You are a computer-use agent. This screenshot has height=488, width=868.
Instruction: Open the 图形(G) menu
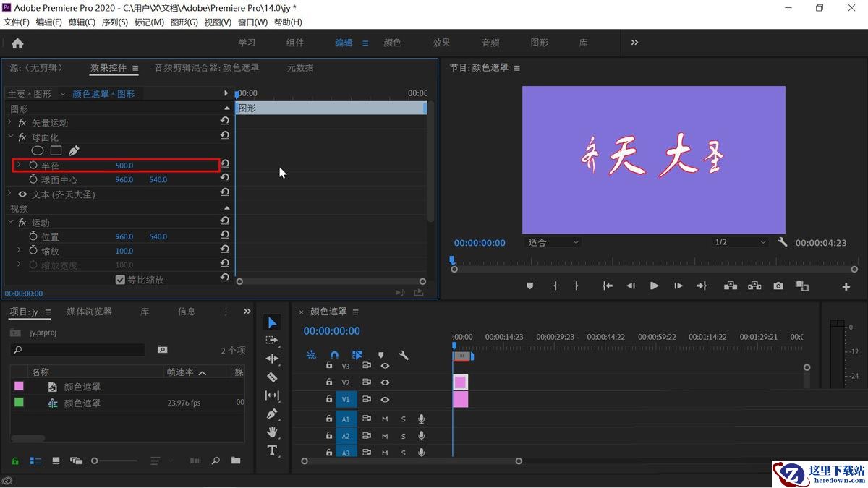[184, 22]
